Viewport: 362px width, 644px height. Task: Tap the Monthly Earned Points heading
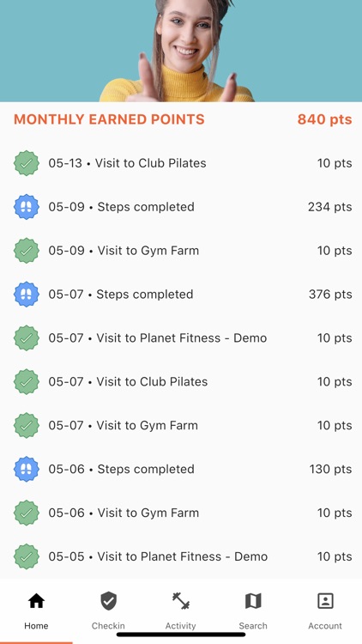point(109,119)
